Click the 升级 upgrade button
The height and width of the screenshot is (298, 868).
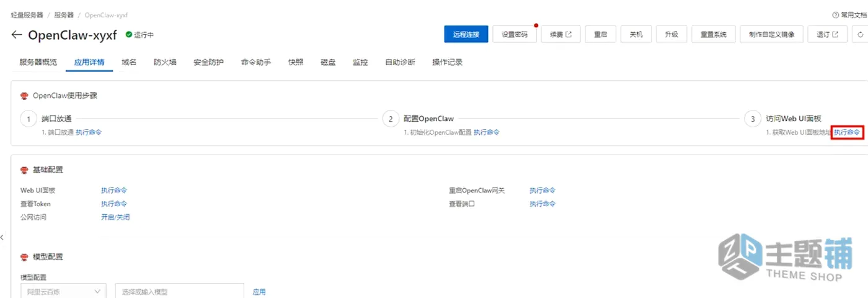[671, 34]
